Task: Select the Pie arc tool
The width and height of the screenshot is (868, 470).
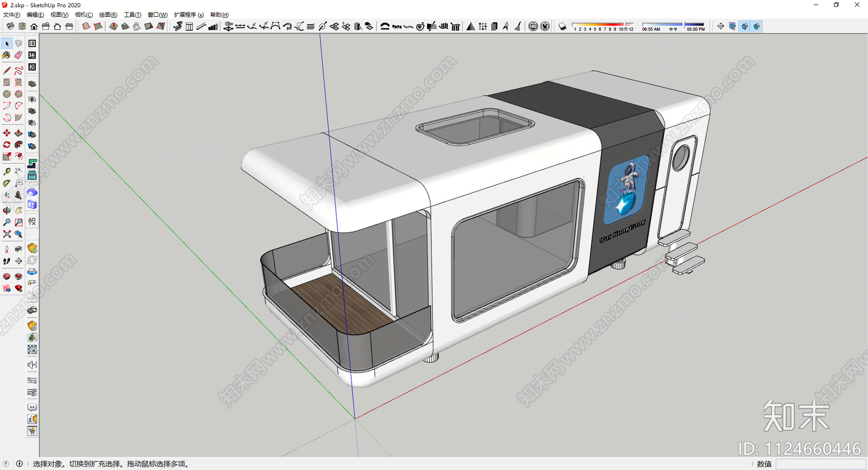Action: pos(18,118)
